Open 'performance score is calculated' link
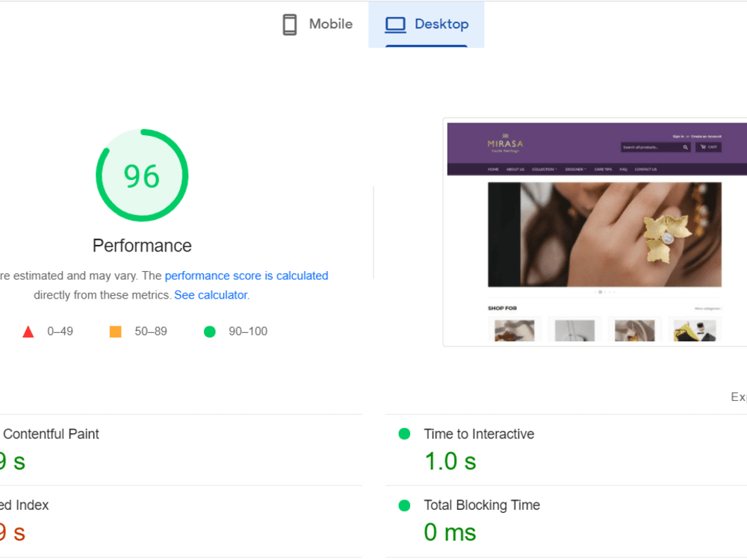 tap(247, 276)
